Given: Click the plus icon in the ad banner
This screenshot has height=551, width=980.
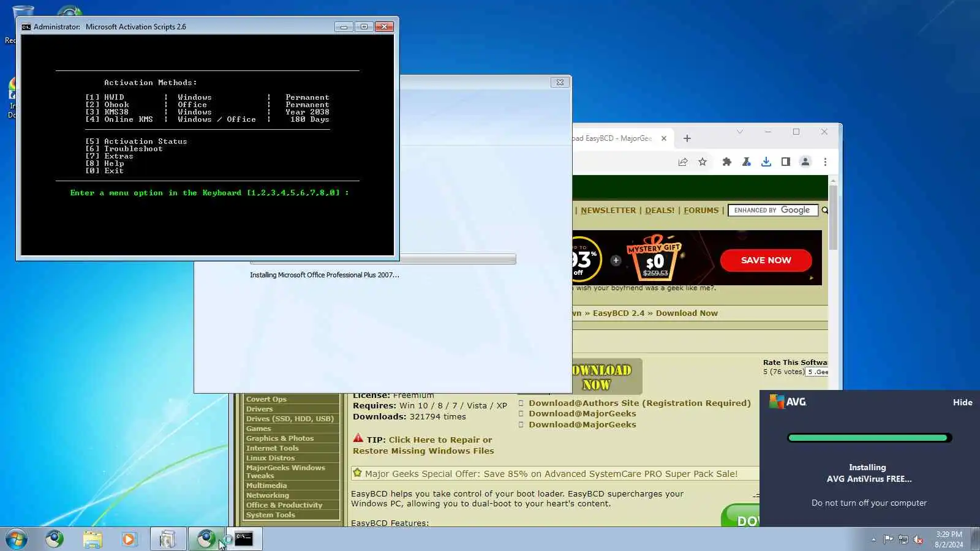Looking at the screenshot, I should click(616, 260).
